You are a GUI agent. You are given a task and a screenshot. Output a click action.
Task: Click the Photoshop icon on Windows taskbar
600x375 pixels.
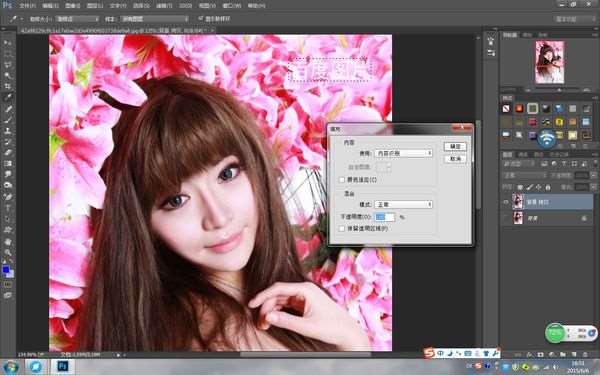[x=62, y=367]
